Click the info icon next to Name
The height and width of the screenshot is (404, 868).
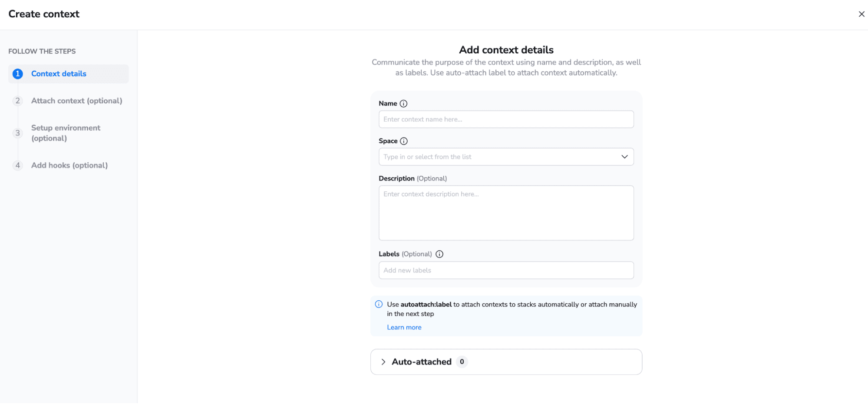pos(404,103)
